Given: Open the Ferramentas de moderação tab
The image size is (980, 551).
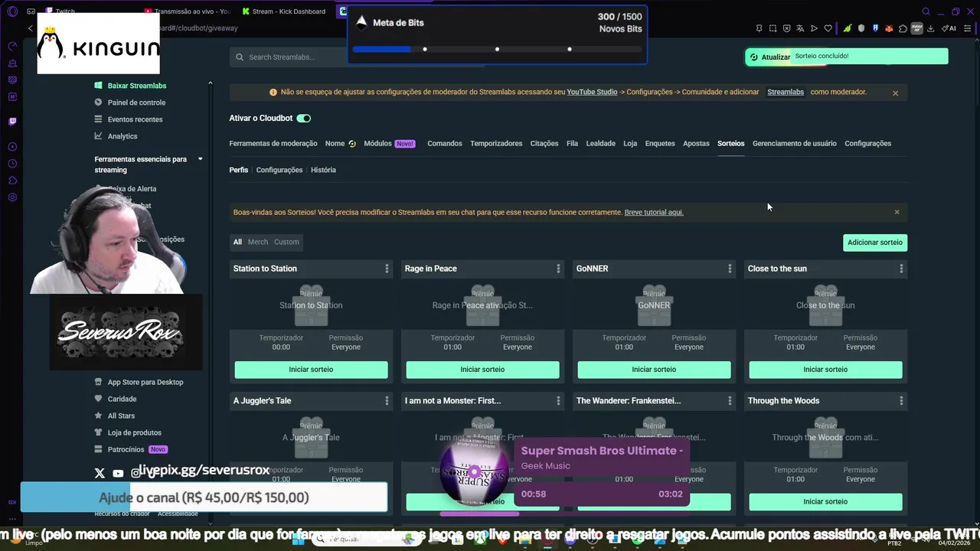Looking at the screenshot, I should 273,143.
